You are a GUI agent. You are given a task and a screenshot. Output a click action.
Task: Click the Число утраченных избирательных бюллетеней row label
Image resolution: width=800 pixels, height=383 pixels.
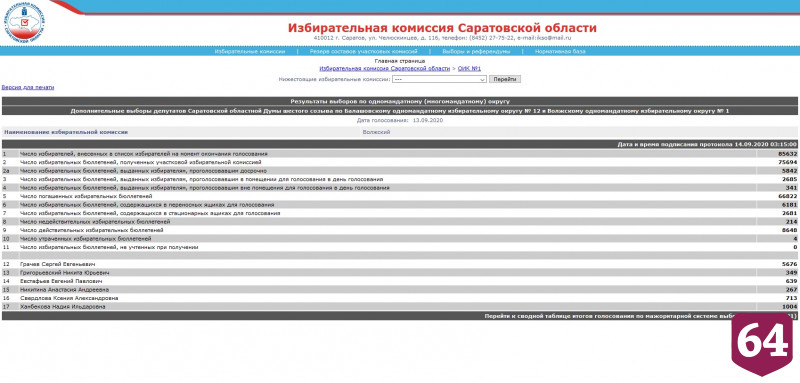point(86,239)
